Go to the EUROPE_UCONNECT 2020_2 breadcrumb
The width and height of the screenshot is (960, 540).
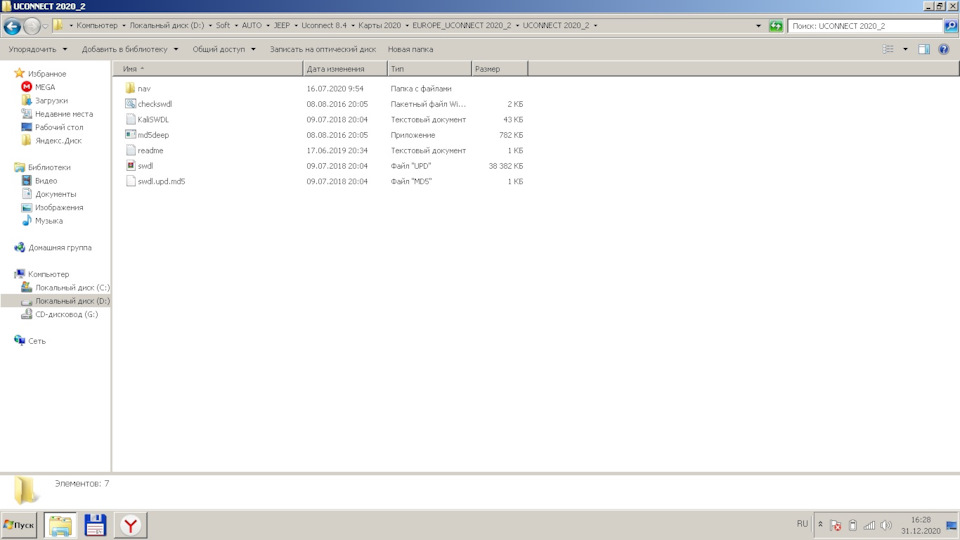pos(462,26)
